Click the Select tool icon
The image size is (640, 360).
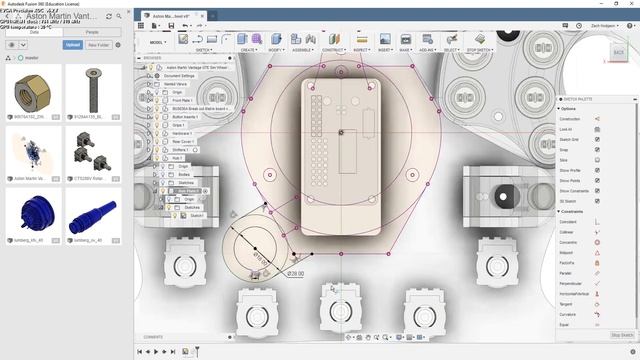pyautogui.click(x=451, y=39)
